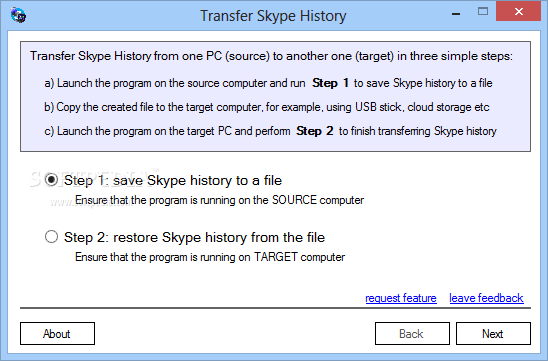
Task: Maximize the Transfer Skype History window
Action: tap(483, 12)
